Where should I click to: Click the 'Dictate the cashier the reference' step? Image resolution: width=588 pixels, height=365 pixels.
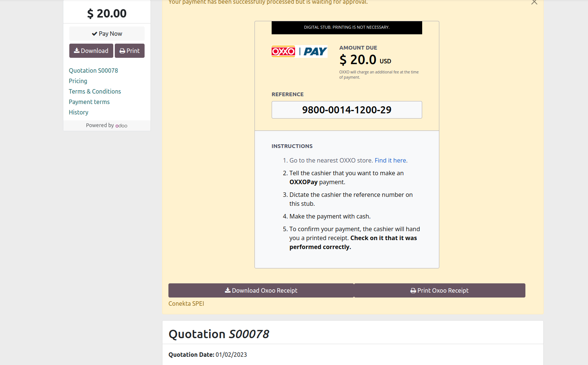click(351, 199)
